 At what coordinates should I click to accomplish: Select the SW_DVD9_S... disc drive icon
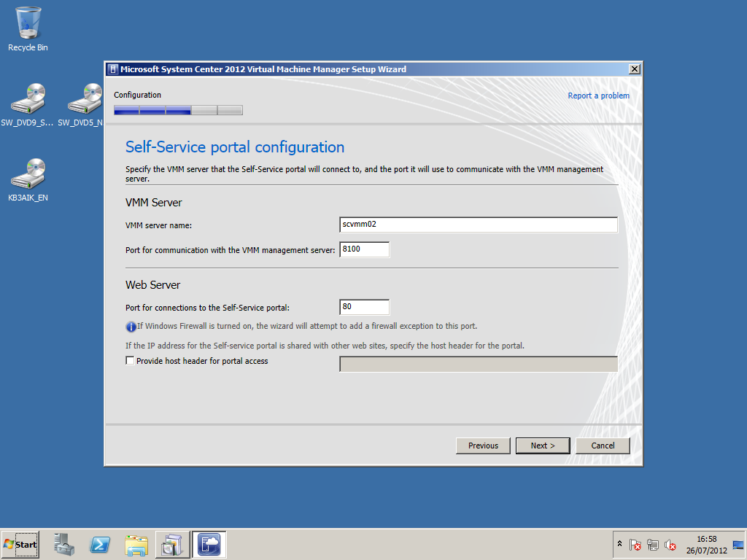pyautogui.click(x=27, y=105)
